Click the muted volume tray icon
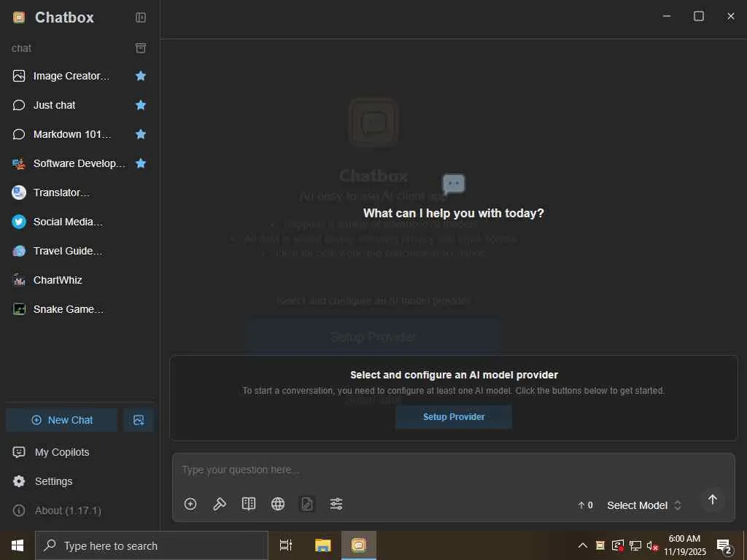747x560 pixels. (652, 545)
